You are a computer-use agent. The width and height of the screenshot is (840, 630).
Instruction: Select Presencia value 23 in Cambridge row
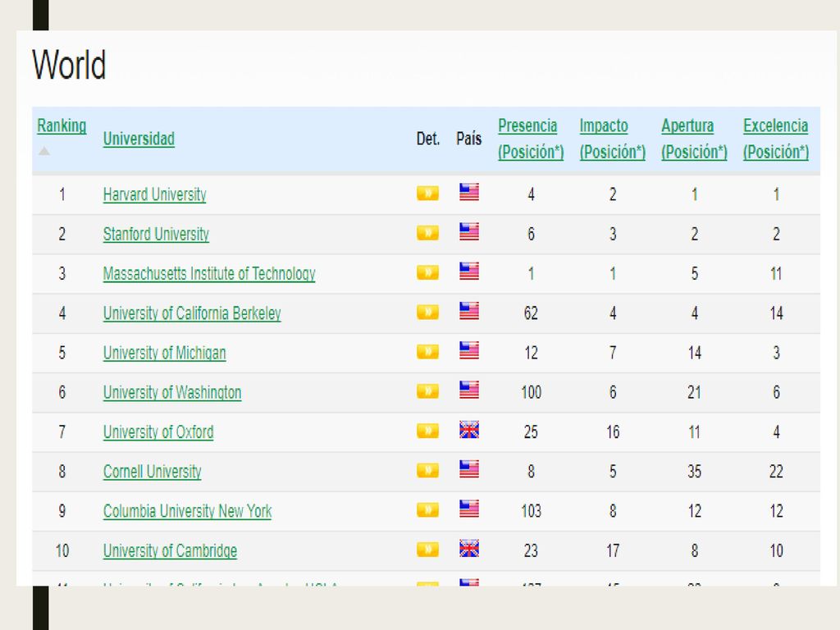click(x=531, y=551)
